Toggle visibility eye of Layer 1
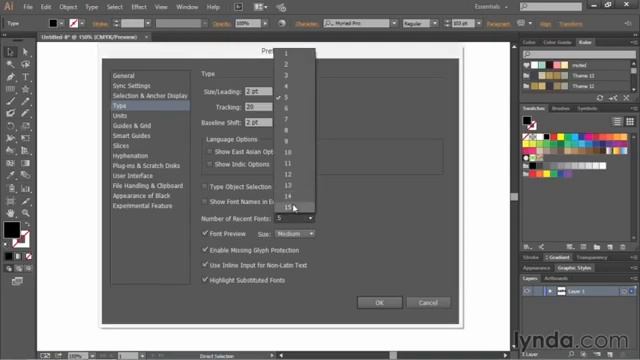The height and width of the screenshot is (360, 640). (x=527, y=291)
